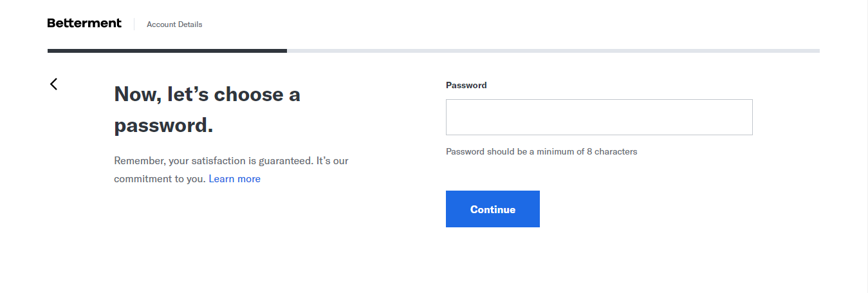The image size is (868, 293).
Task: Click the 8 characters minimum hint text
Action: click(541, 152)
